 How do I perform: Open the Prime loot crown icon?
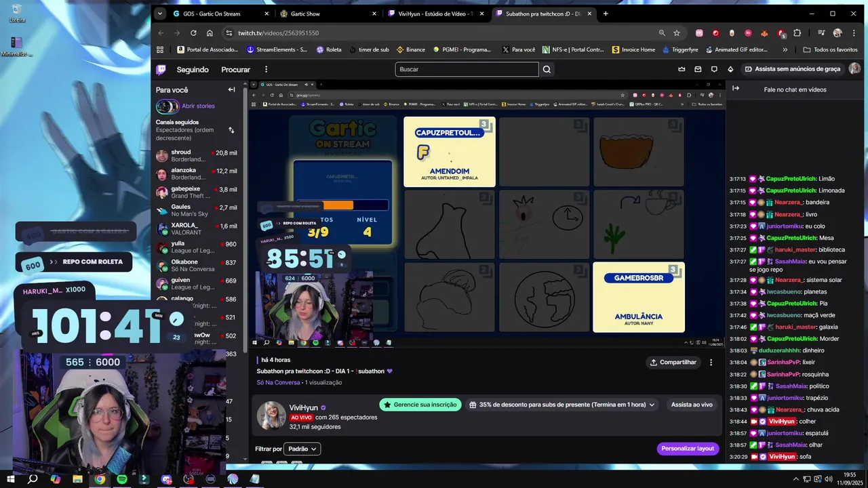pos(682,69)
